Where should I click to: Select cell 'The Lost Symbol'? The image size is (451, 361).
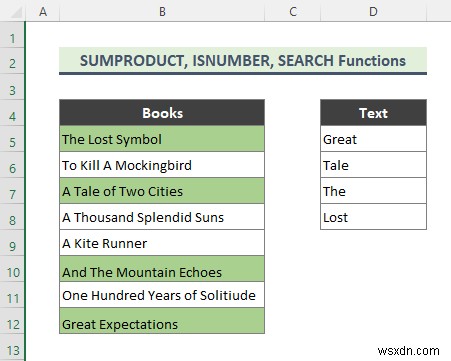click(x=162, y=139)
